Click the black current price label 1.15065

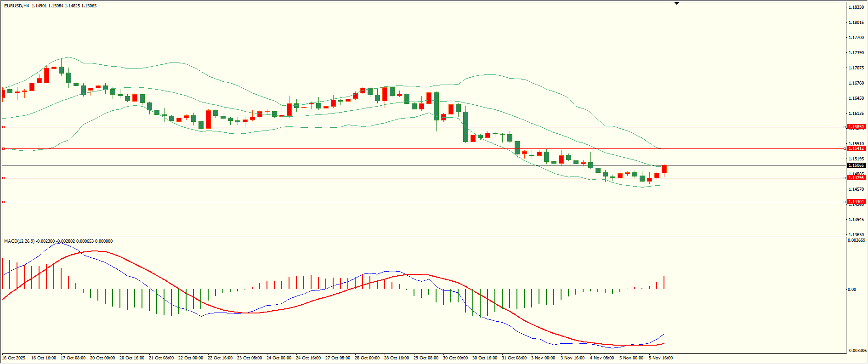pos(856,165)
